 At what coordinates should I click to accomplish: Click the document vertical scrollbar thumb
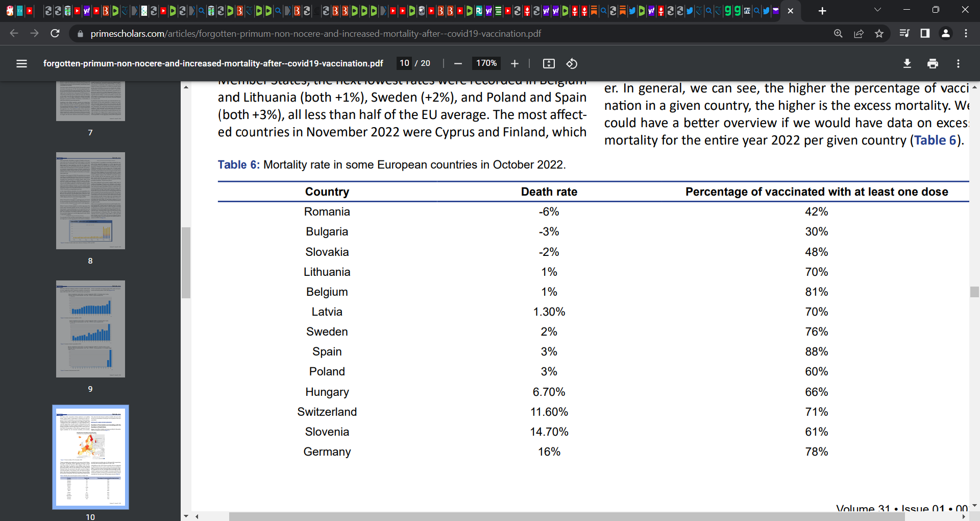pos(974,292)
